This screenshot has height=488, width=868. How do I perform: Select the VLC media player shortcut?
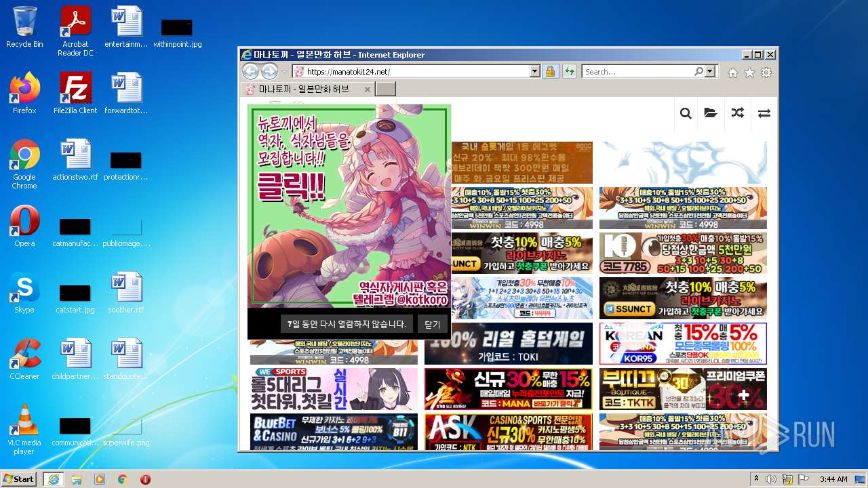[24, 429]
